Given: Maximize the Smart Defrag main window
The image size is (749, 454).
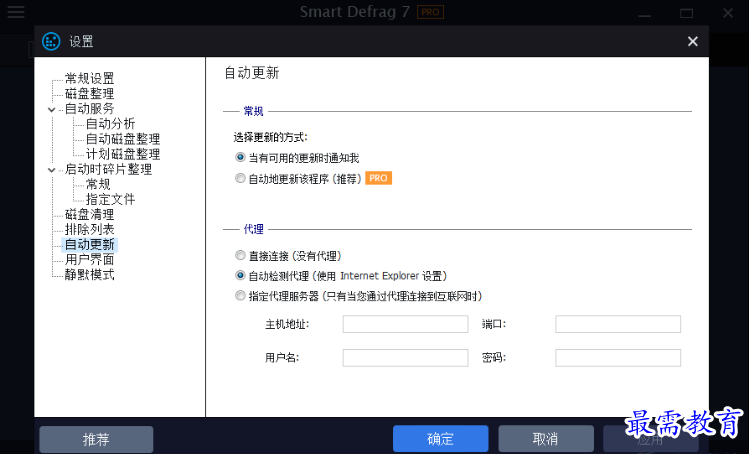Looking at the screenshot, I should click(x=686, y=13).
